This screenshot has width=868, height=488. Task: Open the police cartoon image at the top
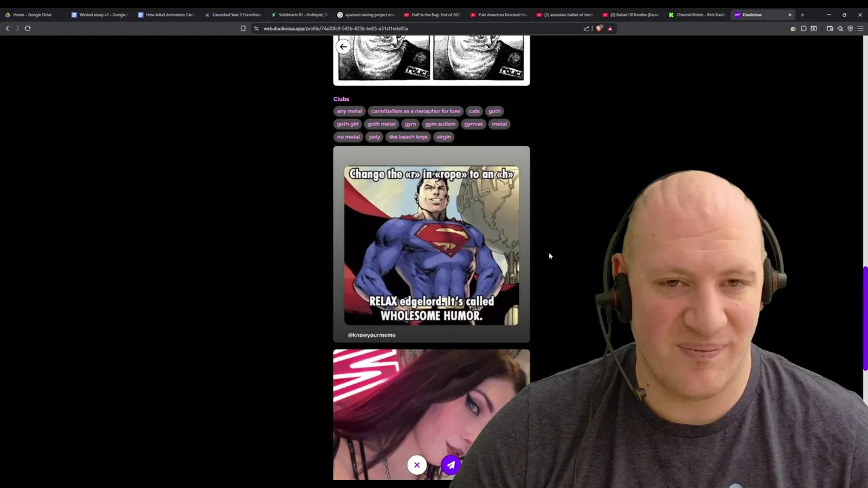pyautogui.click(x=431, y=60)
